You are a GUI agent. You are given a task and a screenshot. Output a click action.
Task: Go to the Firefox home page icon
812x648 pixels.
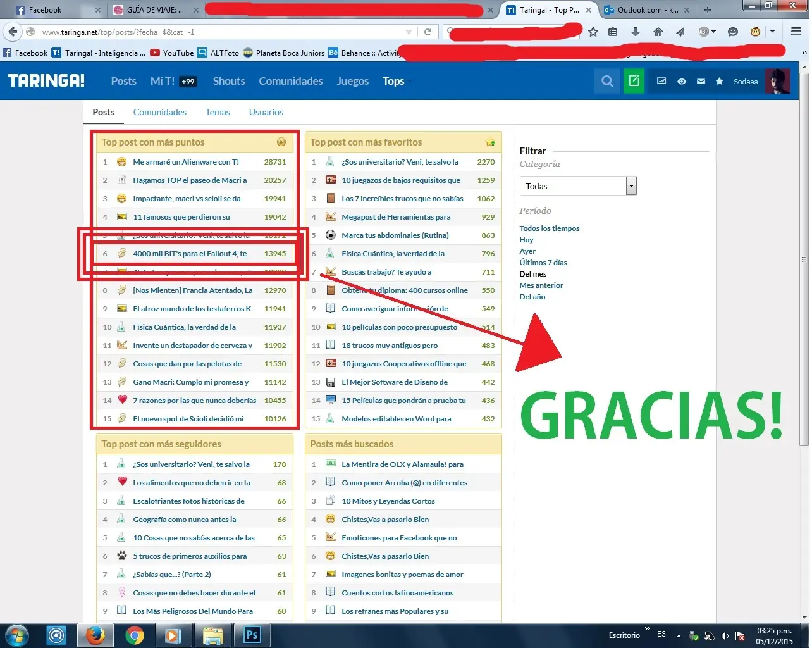coord(658,32)
